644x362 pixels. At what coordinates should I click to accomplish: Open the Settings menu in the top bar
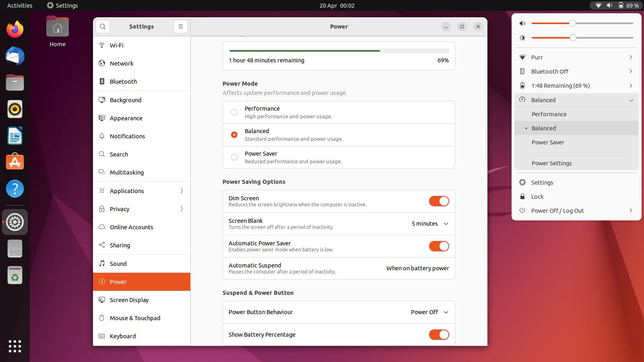(62, 5)
